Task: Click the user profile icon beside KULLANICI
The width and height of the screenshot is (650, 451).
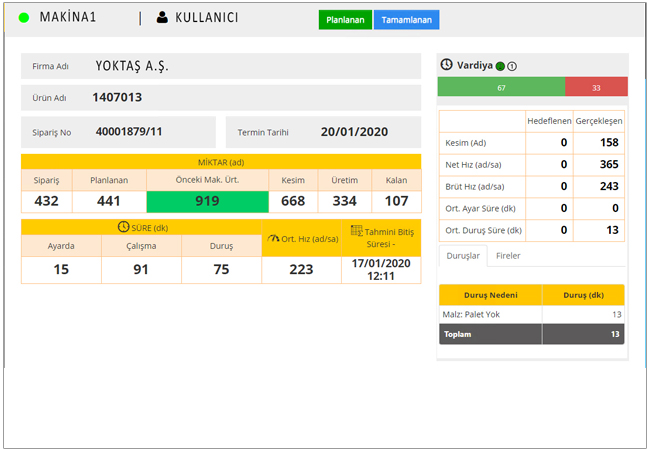Action: (x=161, y=18)
